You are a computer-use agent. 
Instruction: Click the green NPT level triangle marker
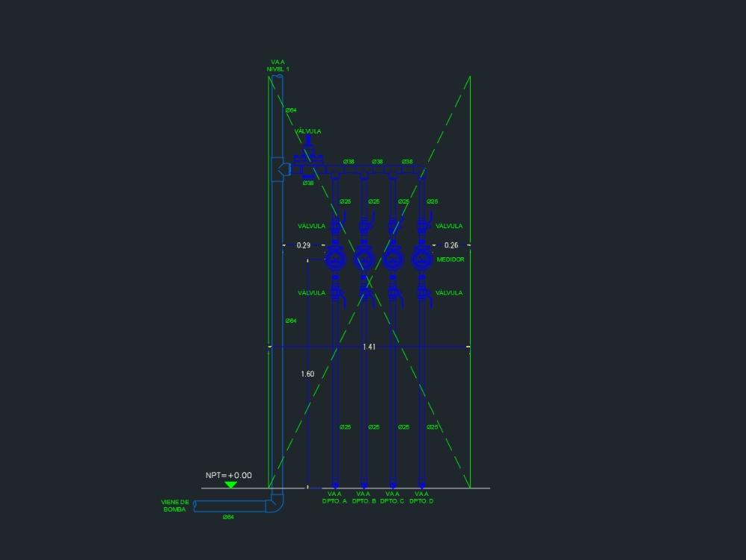pos(231,485)
